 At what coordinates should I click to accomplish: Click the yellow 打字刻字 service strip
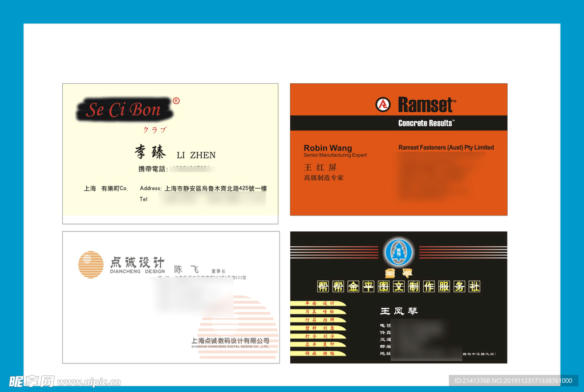click(x=318, y=336)
